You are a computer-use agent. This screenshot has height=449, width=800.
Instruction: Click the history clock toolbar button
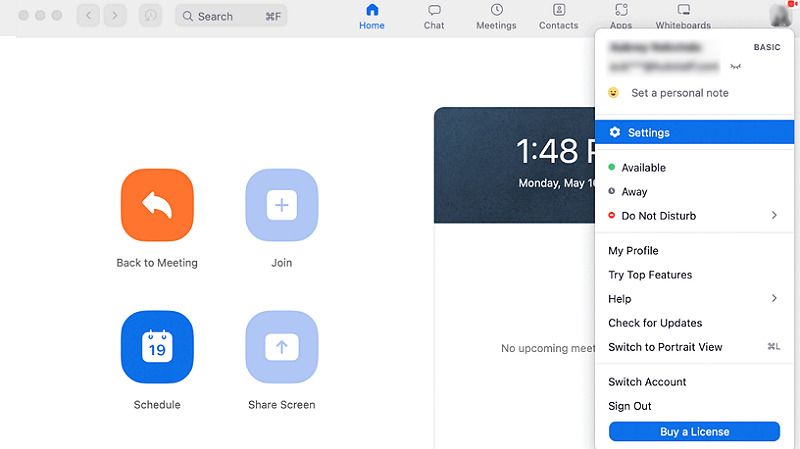point(149,16)
